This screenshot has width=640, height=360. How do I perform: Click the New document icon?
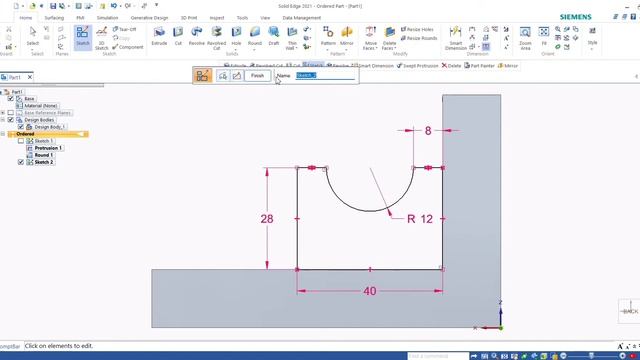coord(16,6)
